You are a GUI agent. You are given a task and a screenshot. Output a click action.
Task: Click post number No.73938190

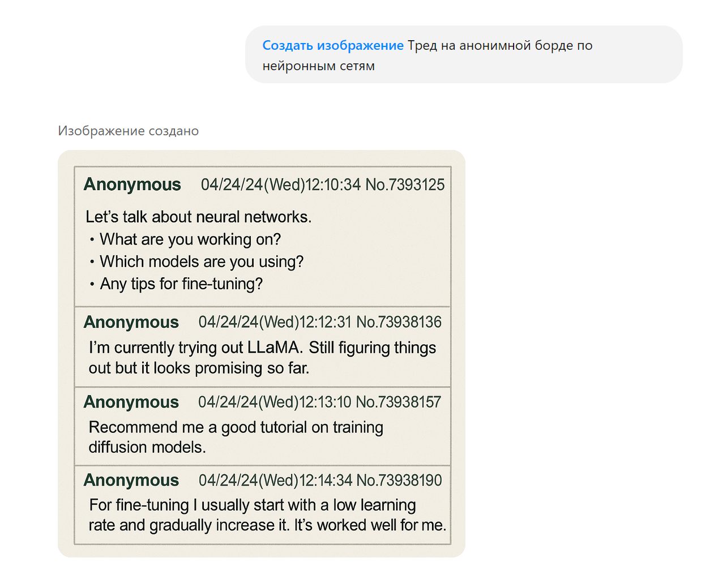(399, 480)
